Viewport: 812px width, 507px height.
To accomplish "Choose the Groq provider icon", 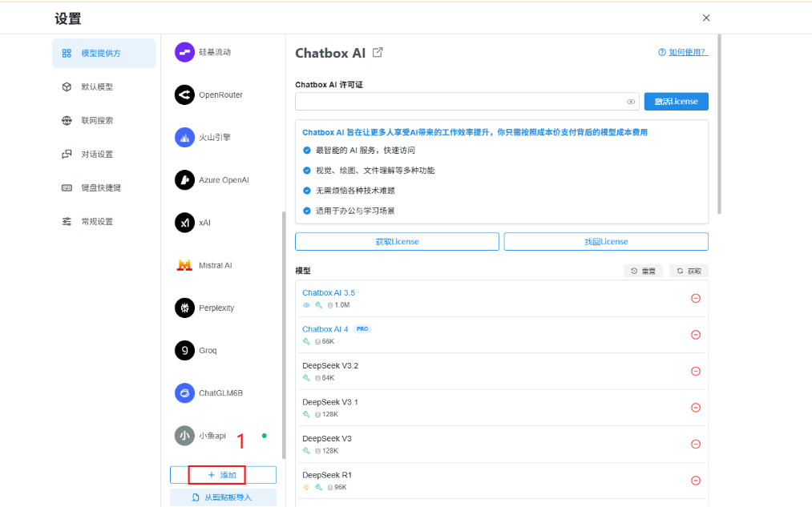I will tap(184, 350).
